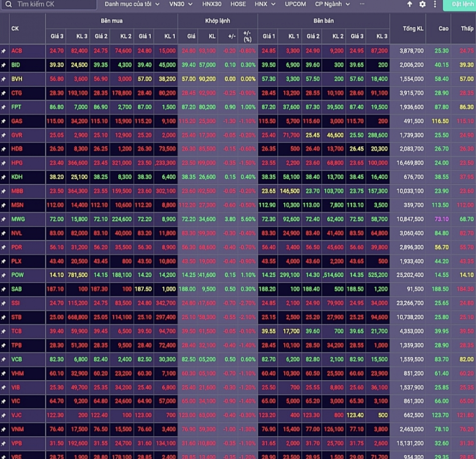Toggle the pin for the VCB row
476x459 pixels.
click(4, 359)
